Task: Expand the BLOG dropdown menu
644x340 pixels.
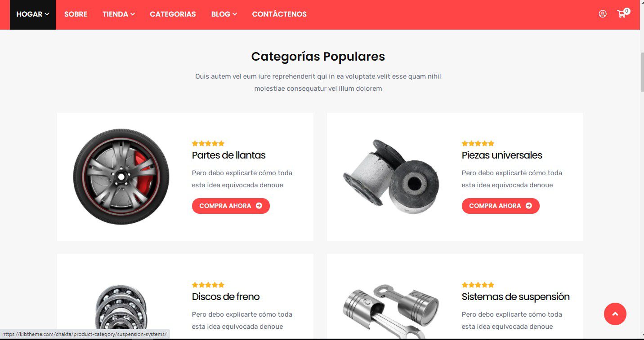Action: (x=224, y=14)
